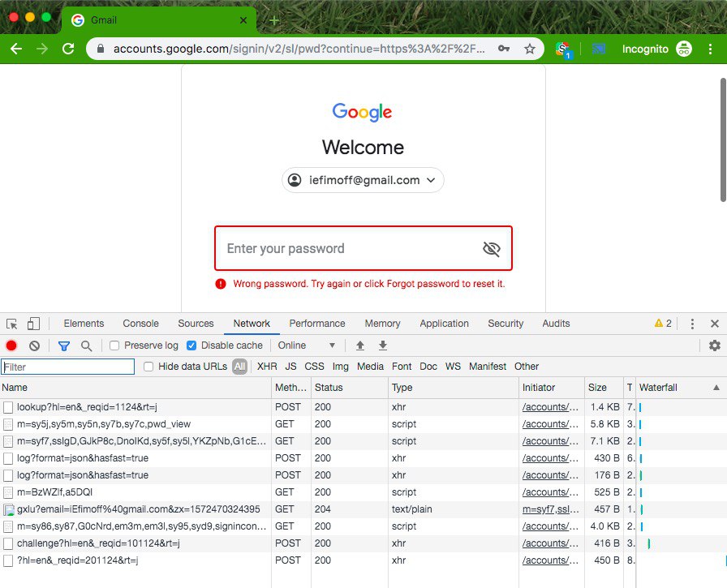Reload the page with refresh icon
Viewport: 727px width, 588px height.
pyautogui.click(x=69, y=49)
